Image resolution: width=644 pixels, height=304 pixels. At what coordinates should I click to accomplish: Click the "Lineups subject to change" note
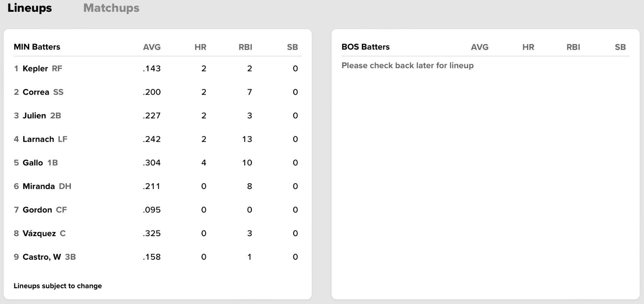click(58, 286)
